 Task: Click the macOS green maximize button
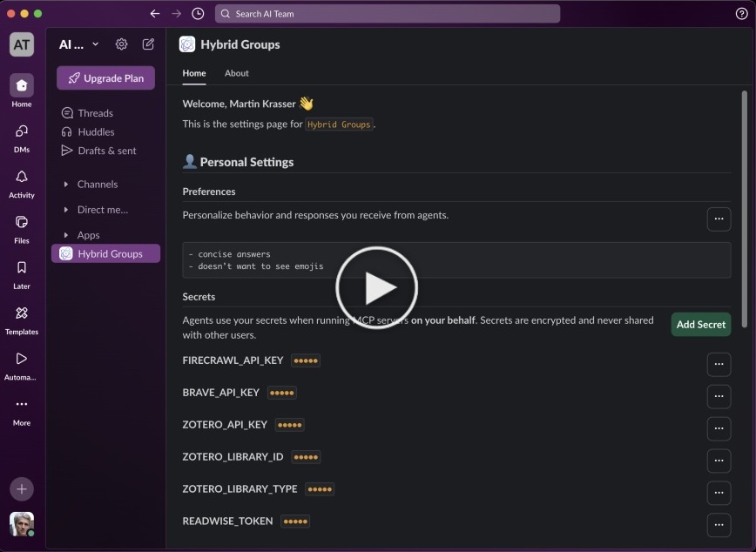click(x=38, y=14)
